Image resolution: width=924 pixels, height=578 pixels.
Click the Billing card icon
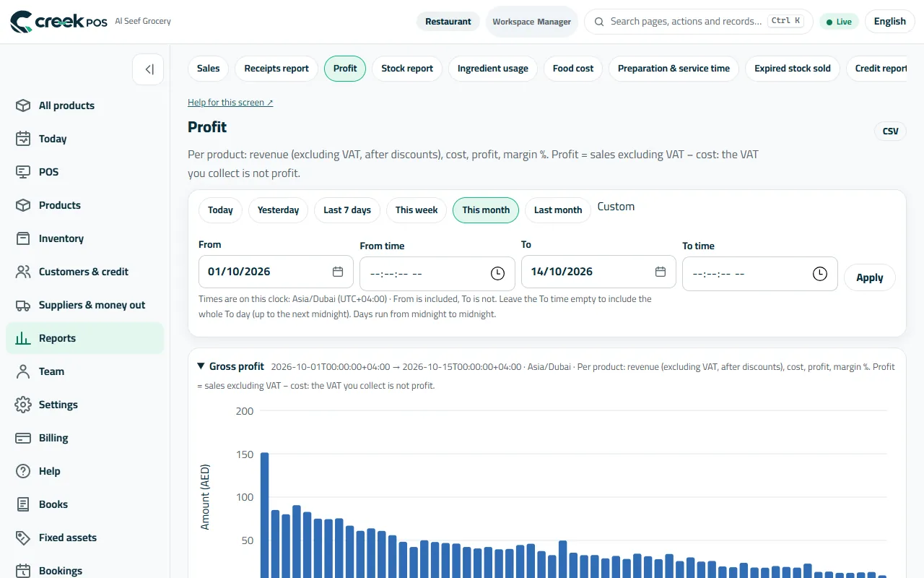click(23, 438)
